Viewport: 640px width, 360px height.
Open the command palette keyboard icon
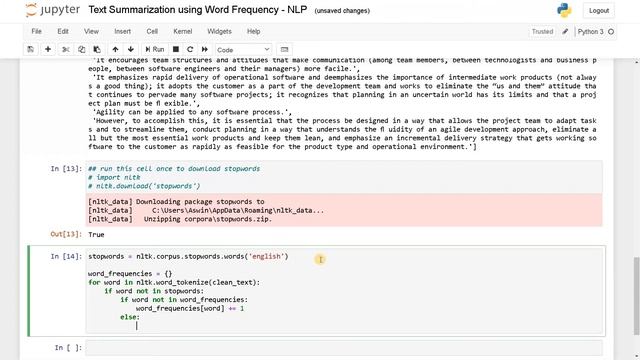pos(284,49)
